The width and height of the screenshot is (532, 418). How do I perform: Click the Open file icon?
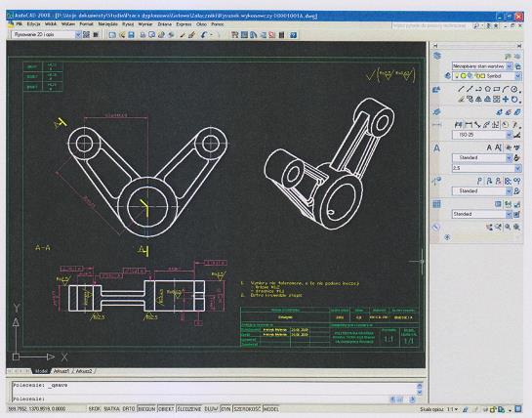122,35
